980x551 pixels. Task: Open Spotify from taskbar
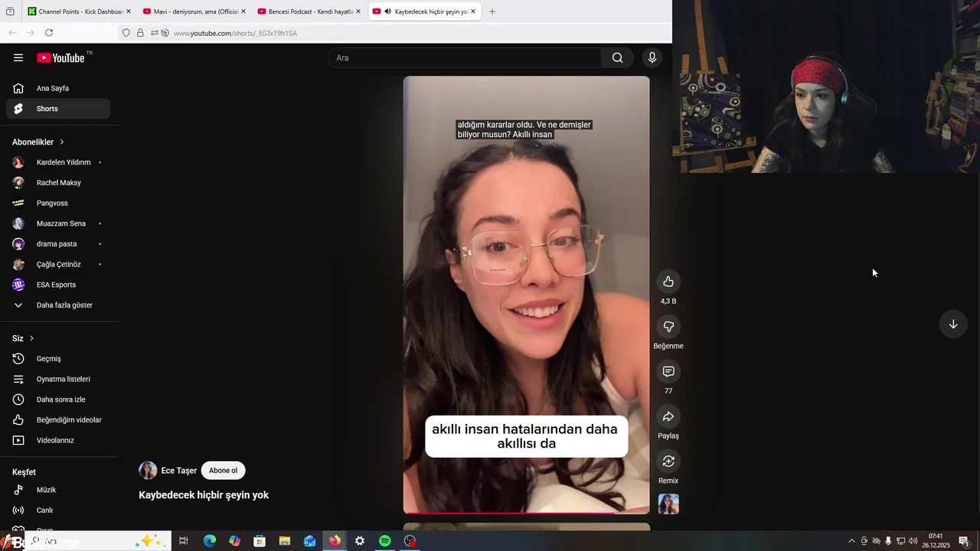click(385, 541)
